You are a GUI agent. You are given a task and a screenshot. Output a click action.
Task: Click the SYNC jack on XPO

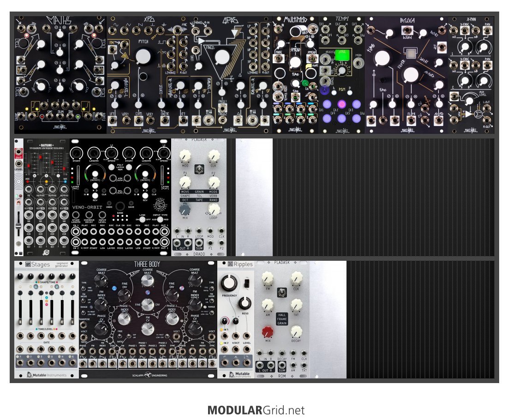(178, 30)
